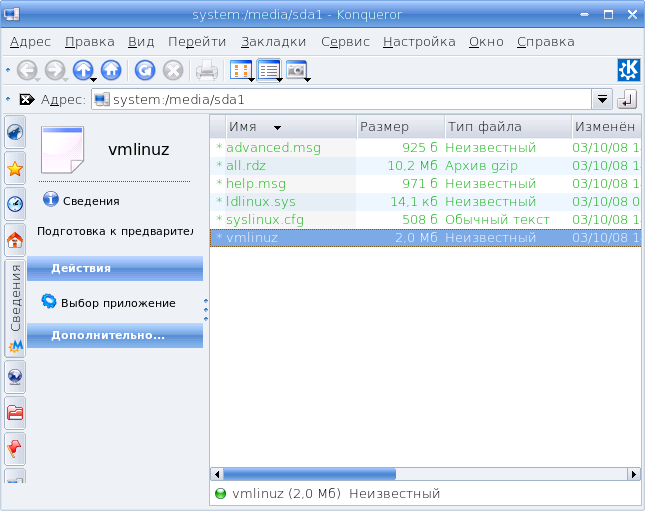645x511 pixels.
Task: Click the scroll right arrow
Action: (633, 474)
